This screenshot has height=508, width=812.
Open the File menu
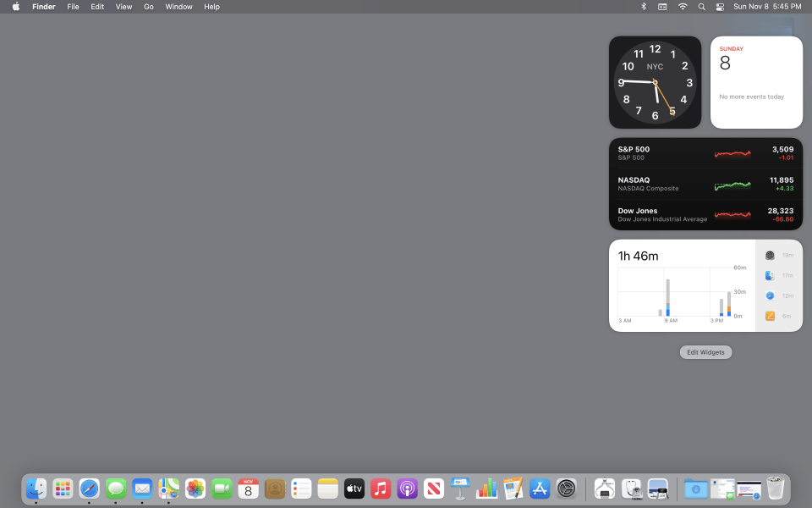point(73,7)
